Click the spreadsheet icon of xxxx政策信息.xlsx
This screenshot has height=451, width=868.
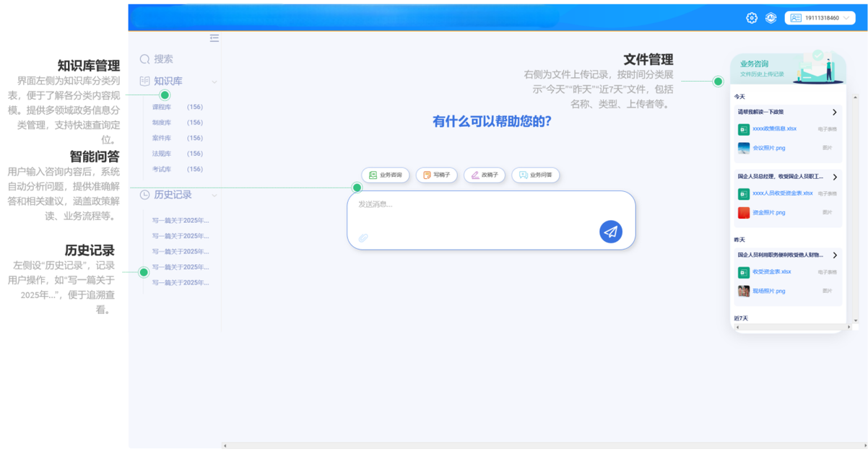(x=743, y=130)
